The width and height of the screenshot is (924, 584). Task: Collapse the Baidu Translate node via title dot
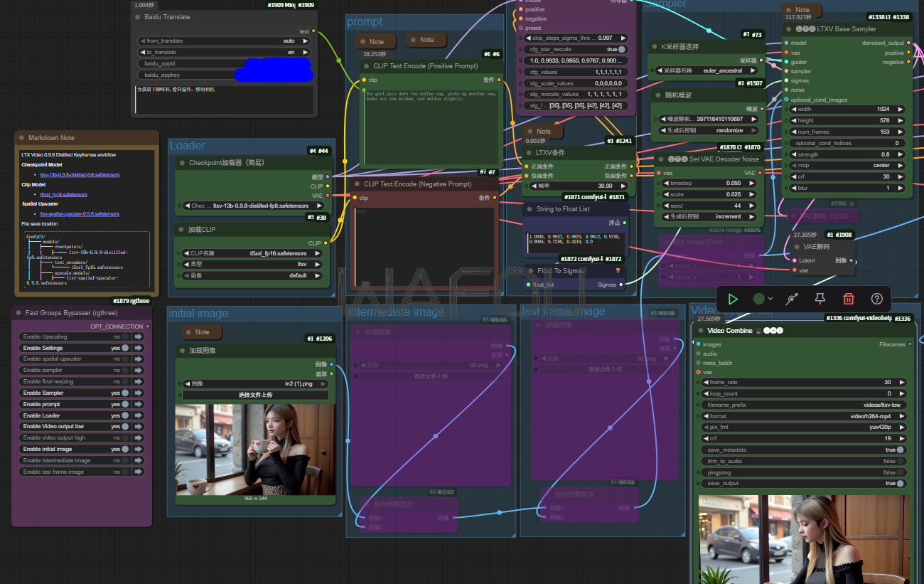[x=139, y=17]
